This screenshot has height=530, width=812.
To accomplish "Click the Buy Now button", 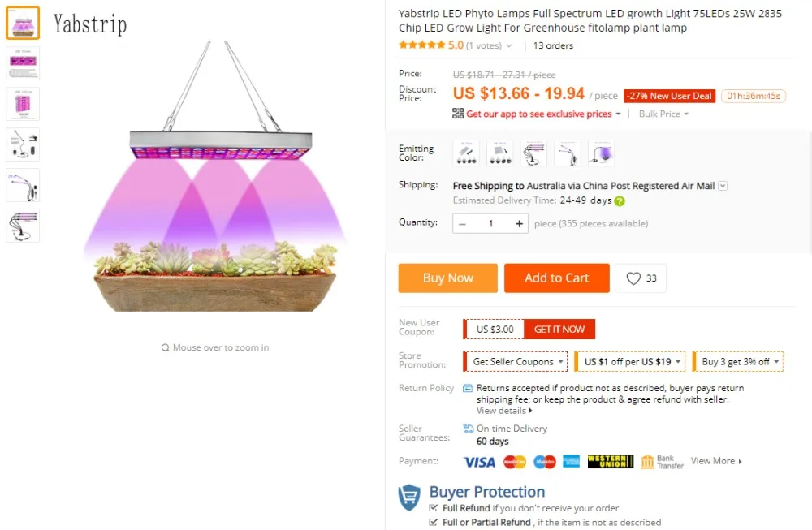I will (447, 278).
